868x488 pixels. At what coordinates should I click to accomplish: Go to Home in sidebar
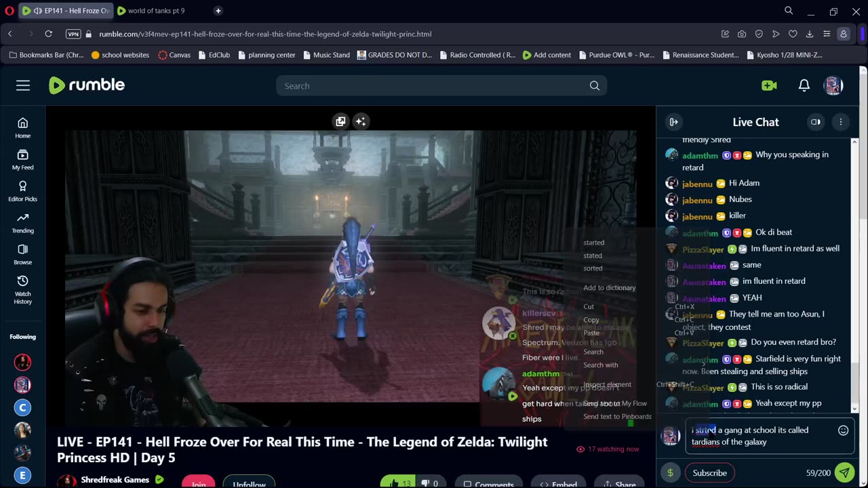[x=22, y=127]
